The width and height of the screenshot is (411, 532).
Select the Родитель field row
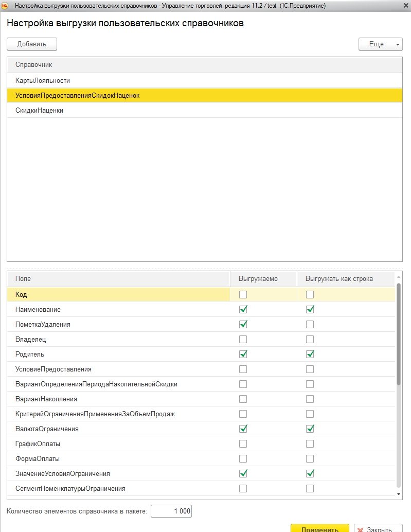coord(201,354)
